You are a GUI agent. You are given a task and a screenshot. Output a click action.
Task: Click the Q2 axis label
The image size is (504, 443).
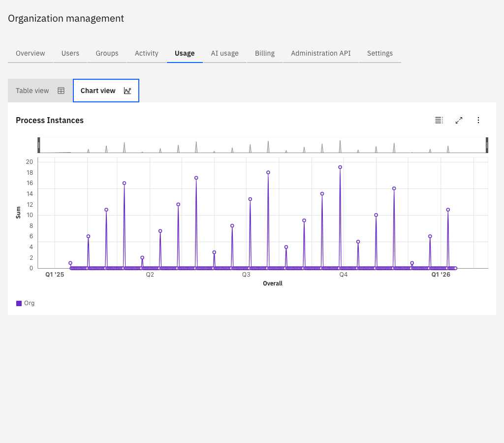(x=150, y=275)
